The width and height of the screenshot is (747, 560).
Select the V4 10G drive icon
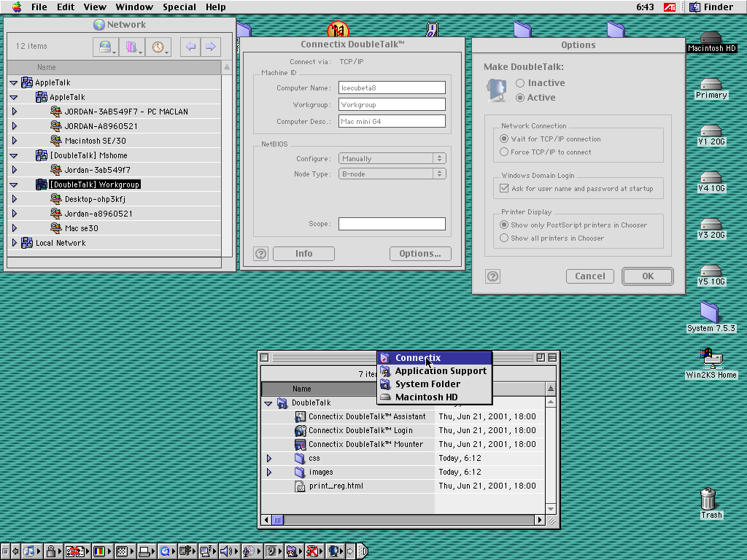point(711,177)
